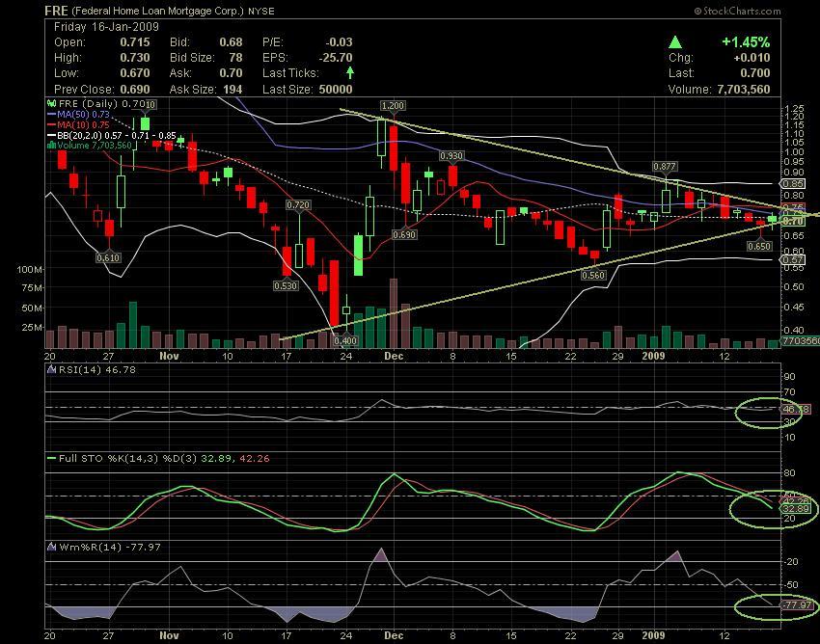Click the FRE ticker symbol in the title
Viewport: 820px width, 644px height.
tap(56, 11)
